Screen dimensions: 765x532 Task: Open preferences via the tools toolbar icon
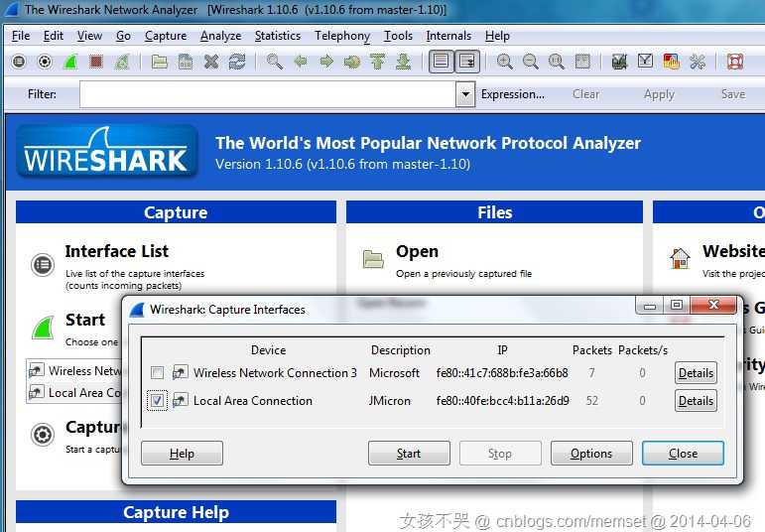point(698,62)
